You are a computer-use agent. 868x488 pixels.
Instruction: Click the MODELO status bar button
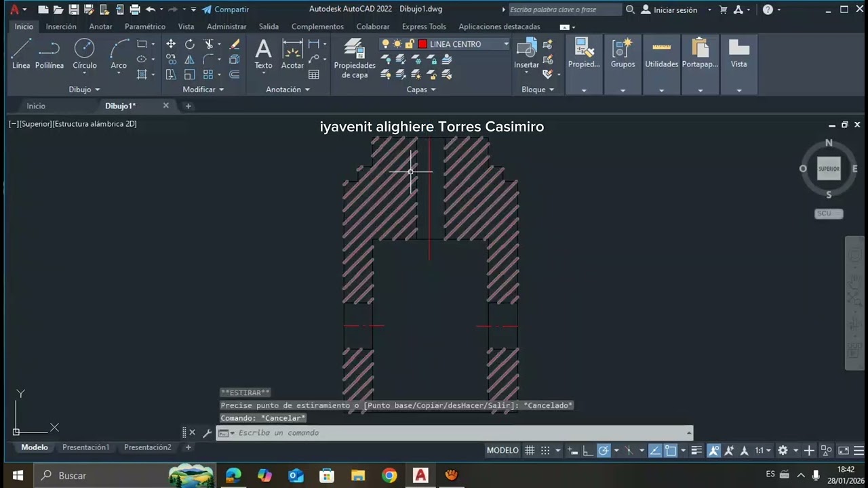coord(502,451)
